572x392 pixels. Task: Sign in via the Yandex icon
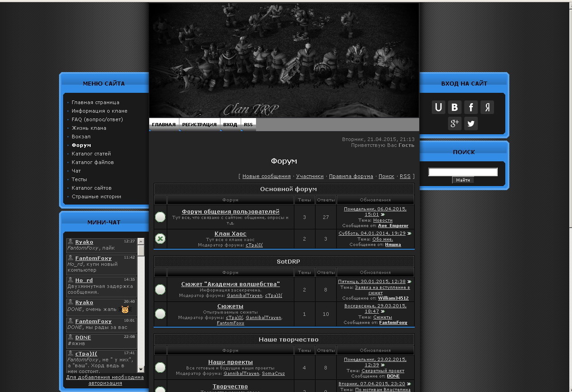487,107
